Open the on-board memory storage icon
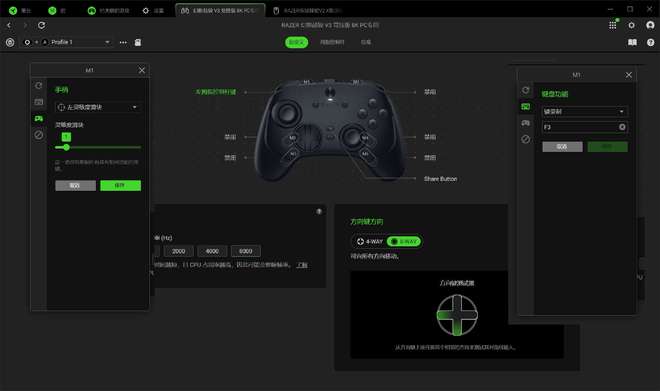The height and width of the screenshot is (391, 660). (x=138, y=42)
